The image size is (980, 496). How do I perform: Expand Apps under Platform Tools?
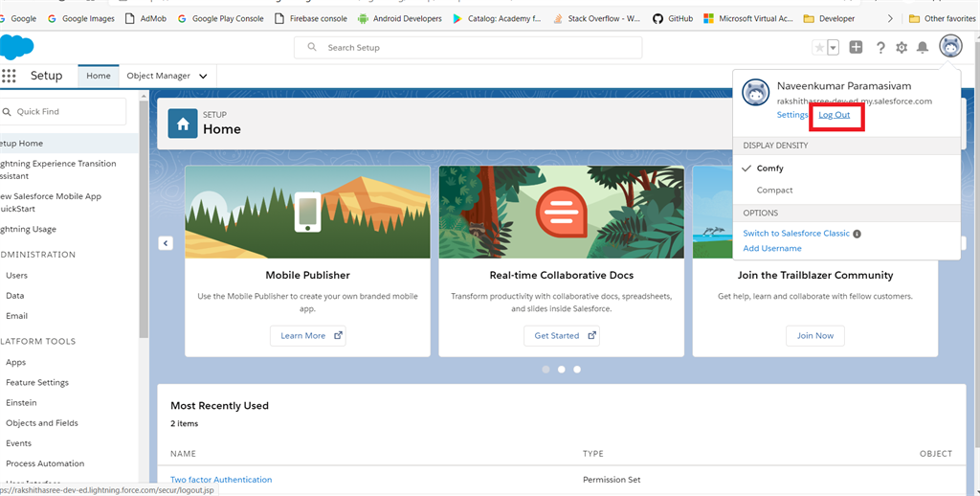pyautogui.click(x=15, y=362)
